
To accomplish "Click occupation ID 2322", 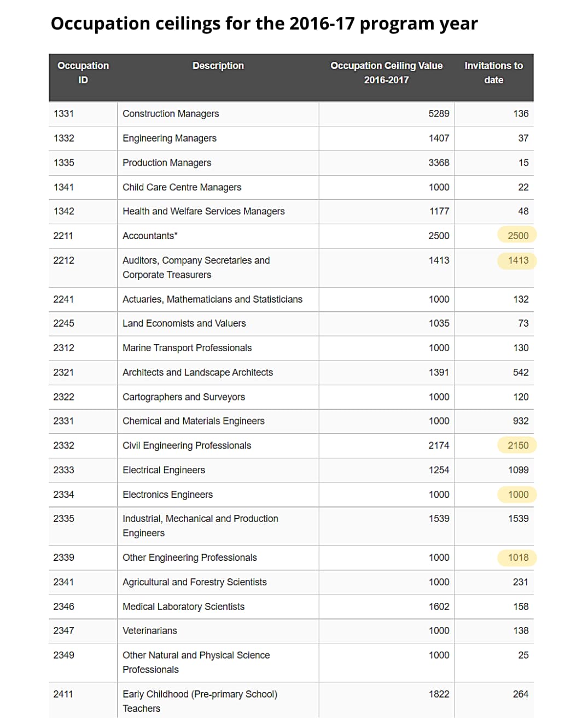I will [63, 397].
